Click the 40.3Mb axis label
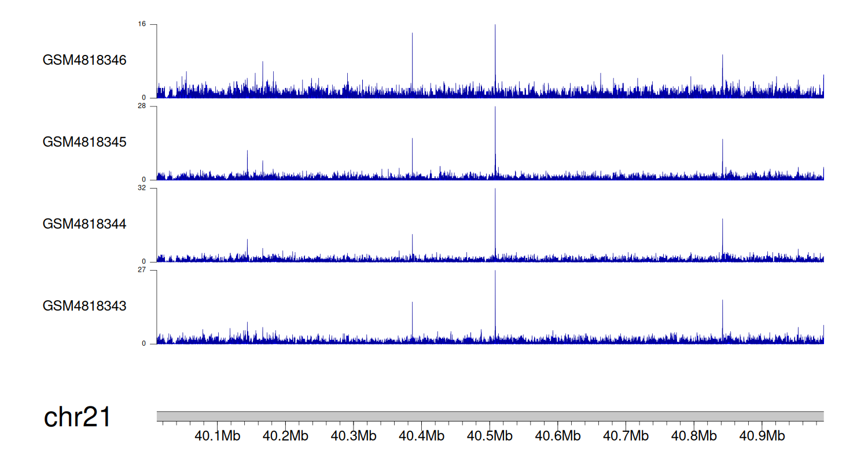The height and width of the screenshot is (451, 868). pos(354,435)
